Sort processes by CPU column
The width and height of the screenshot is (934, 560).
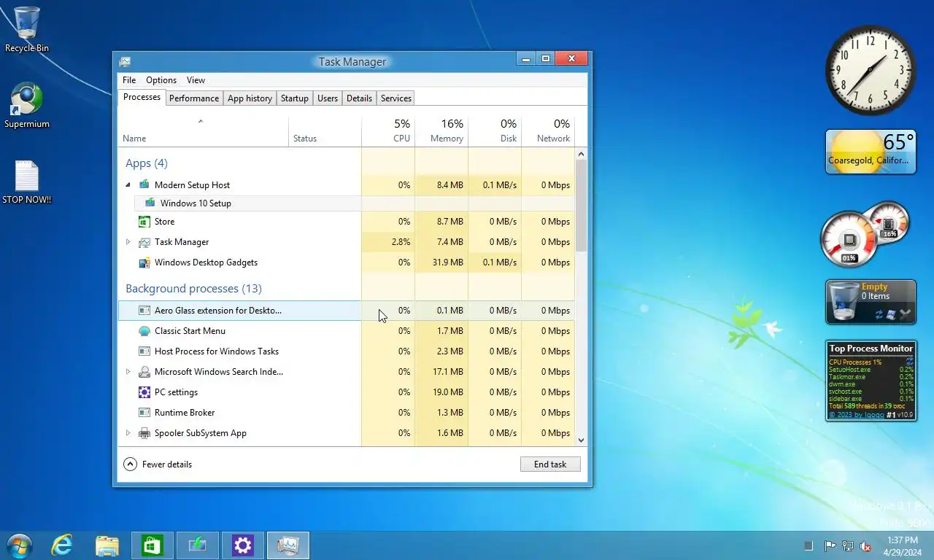click(388, 131)
